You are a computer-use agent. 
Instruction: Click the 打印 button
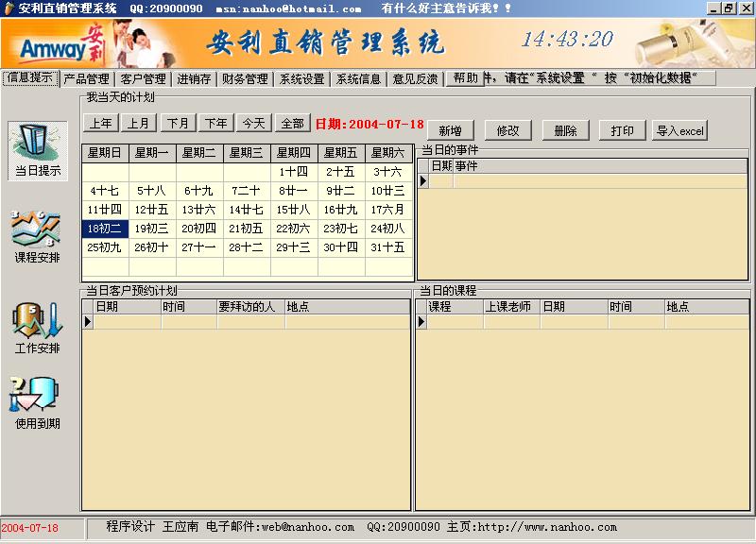coord(622,130)
